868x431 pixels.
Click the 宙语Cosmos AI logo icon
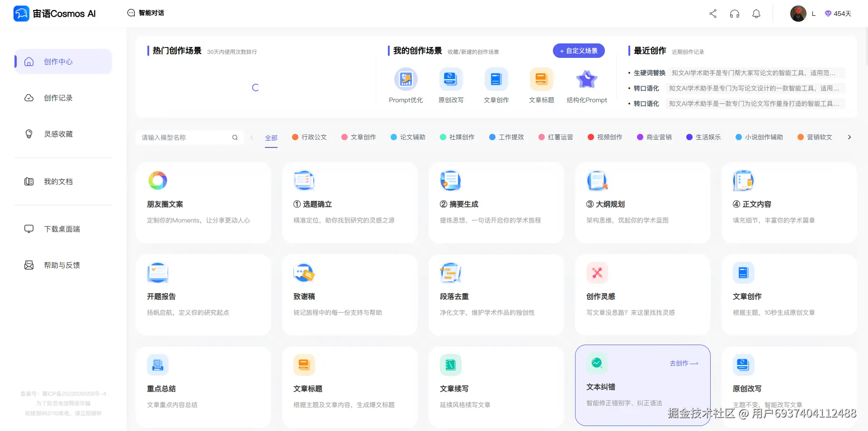point(21,14)
